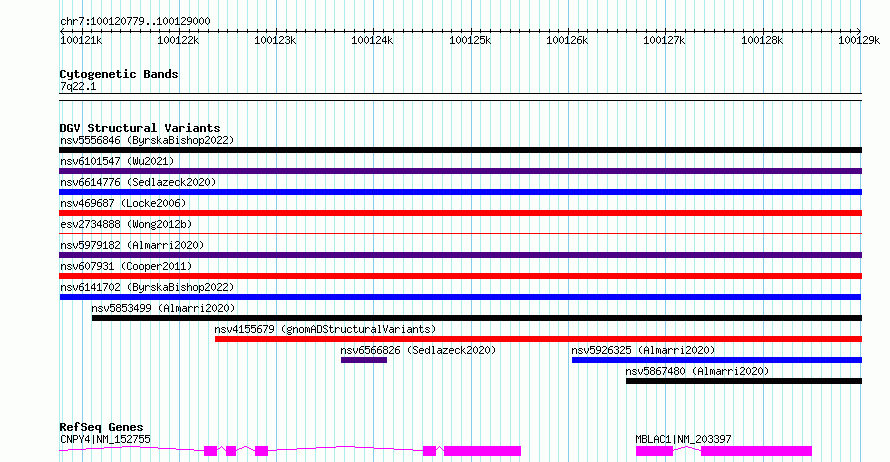Click the 100121k ruler tick label
Screen dimensions: 890x462
pos(81,40)
